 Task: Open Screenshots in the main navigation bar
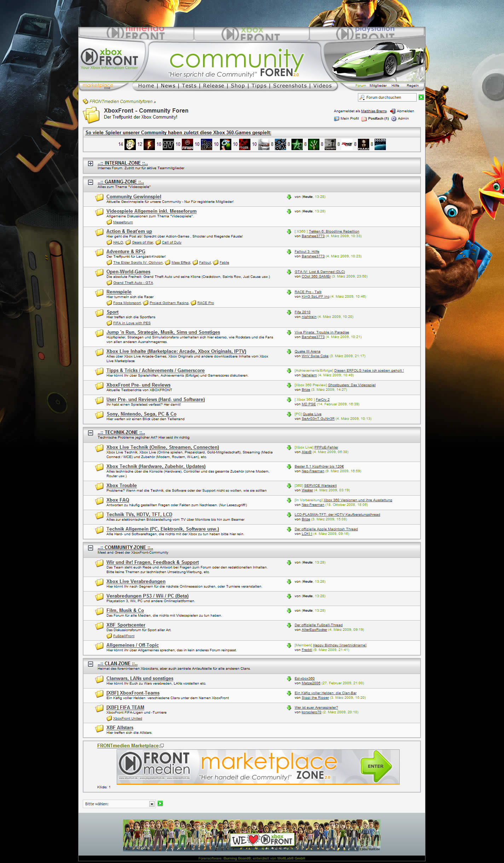click(x=290, y=86)
